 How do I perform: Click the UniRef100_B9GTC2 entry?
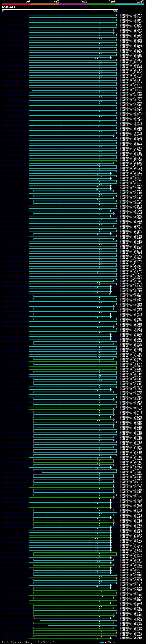click(131, 188)
